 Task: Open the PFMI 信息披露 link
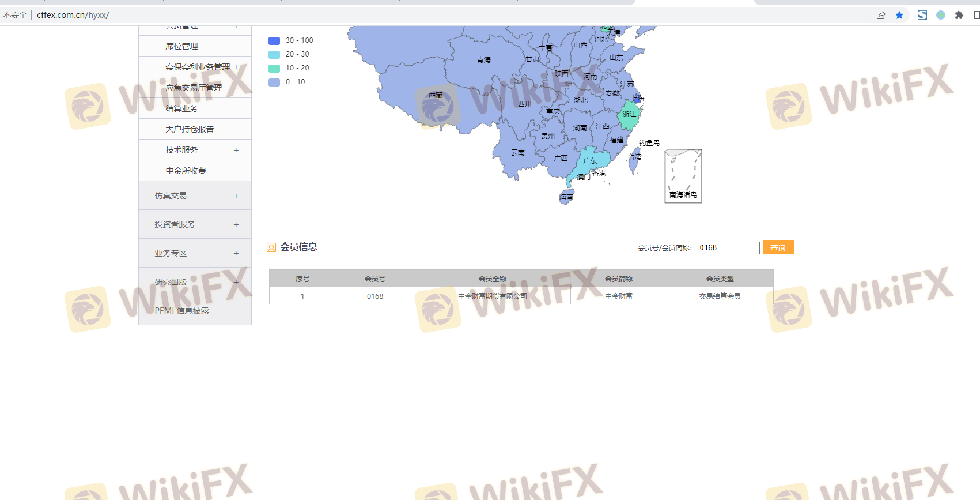pos(181,311)
